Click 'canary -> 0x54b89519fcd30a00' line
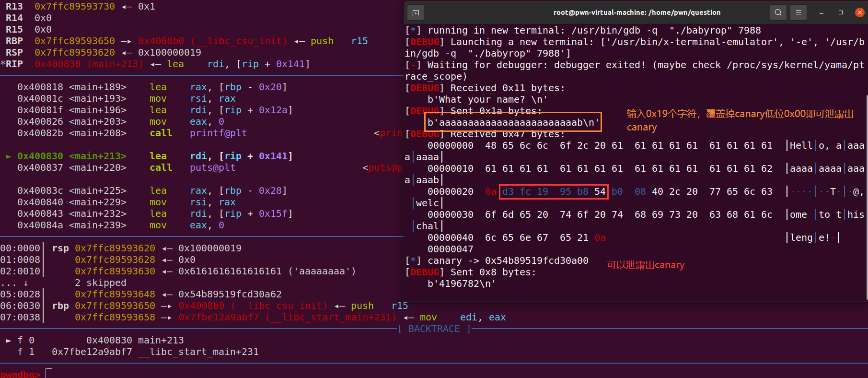Viewport: 868px width, 378px height. point(497,261)
